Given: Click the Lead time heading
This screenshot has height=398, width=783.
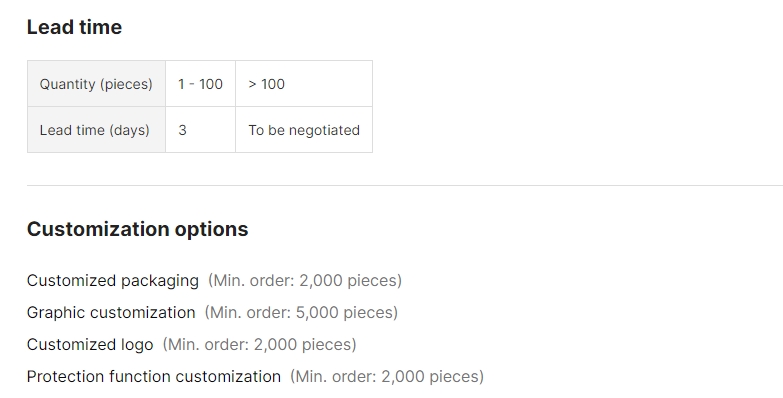Looking at the screenshot, I should click(74, 27).
